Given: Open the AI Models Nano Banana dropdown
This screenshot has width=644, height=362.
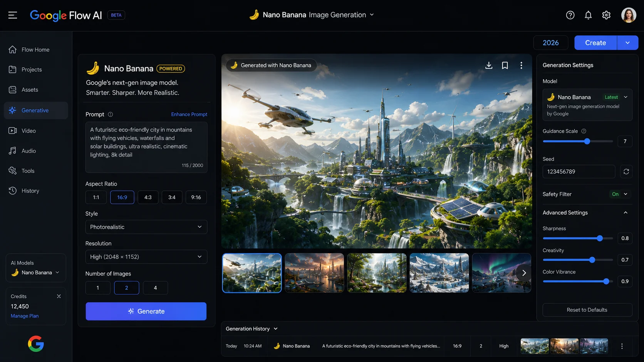Looking at the screenshot, I should coord(36,273).
